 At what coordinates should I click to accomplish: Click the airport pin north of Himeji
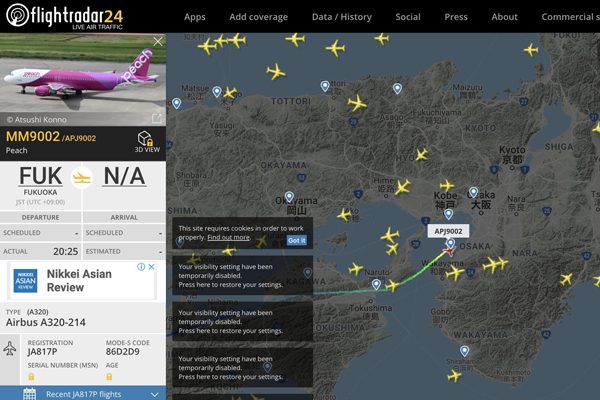[x=397, y=88]
